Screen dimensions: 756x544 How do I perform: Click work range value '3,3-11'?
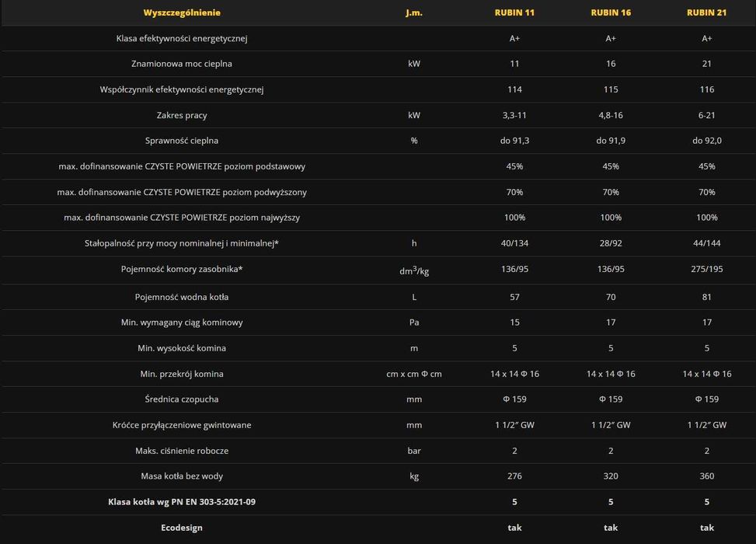point(514,115)
